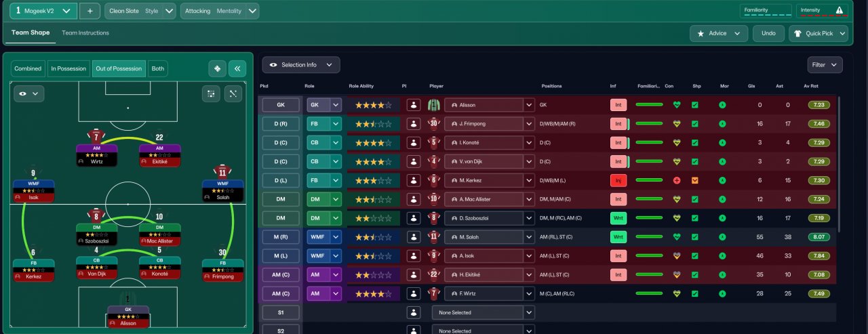
Task: Click Alisson's goalkeeper kit icon in table
Action: tap(434, 105)
